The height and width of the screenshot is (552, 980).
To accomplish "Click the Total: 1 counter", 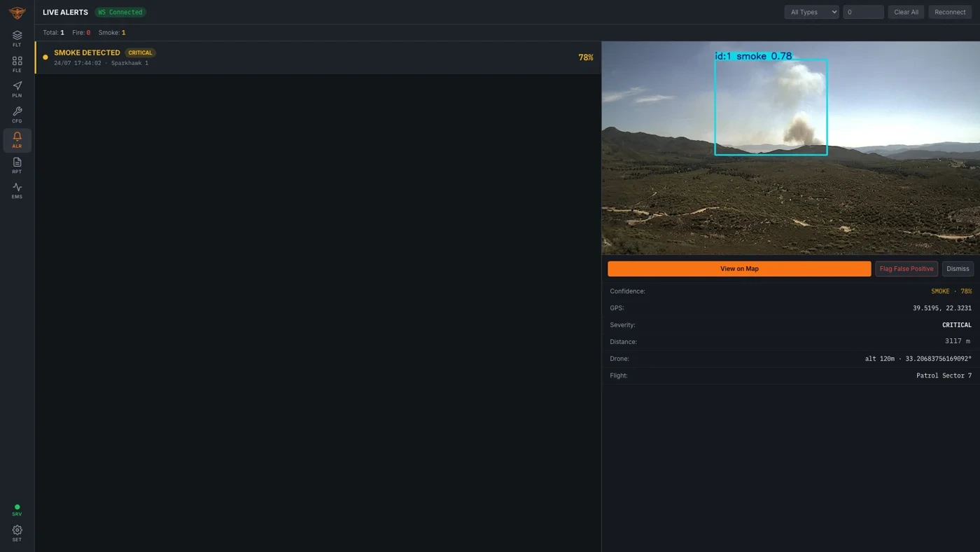I will pos(53,33).
